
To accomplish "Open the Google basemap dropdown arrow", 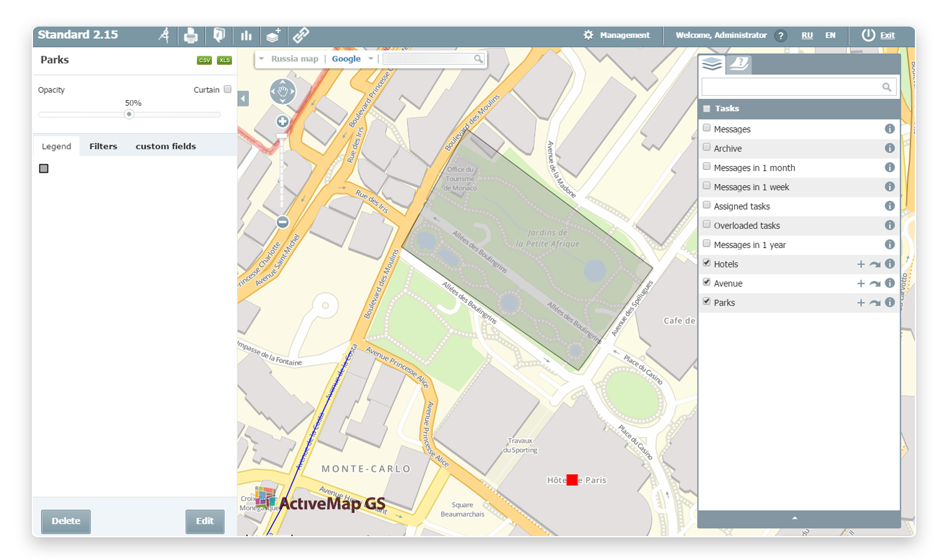I will click(x=371, y=59).
